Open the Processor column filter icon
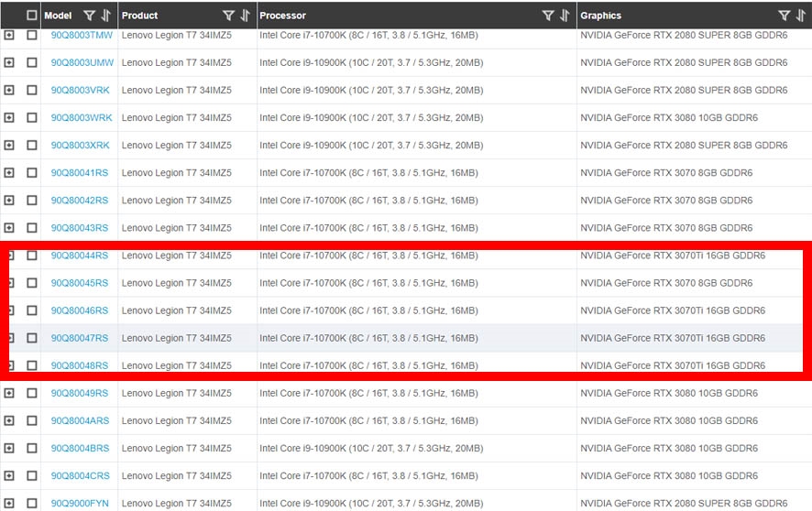Screen dimensions: 812x511 coord(548,16)
